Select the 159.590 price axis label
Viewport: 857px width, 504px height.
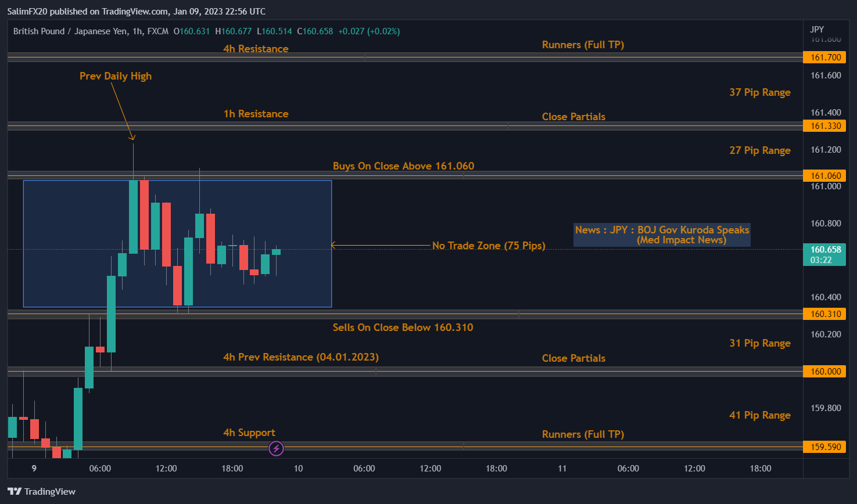point(825,447)
